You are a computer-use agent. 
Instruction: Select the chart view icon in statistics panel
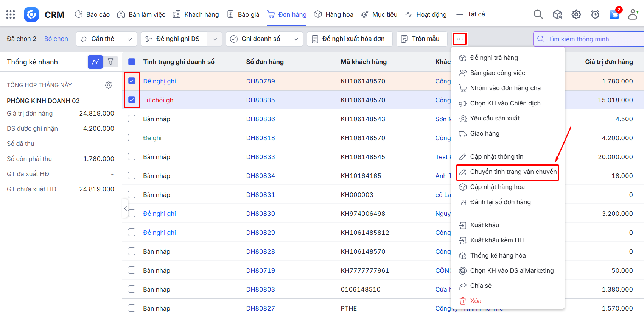[x=95, y=62]
